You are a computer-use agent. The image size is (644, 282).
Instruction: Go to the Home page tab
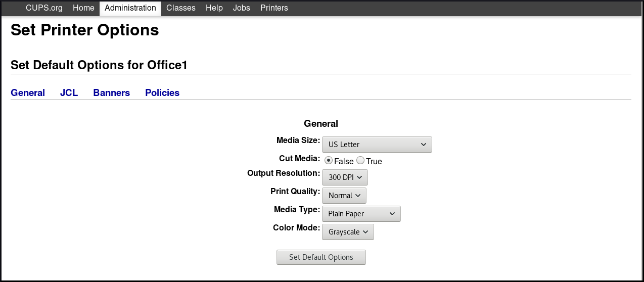click(83, 8)
